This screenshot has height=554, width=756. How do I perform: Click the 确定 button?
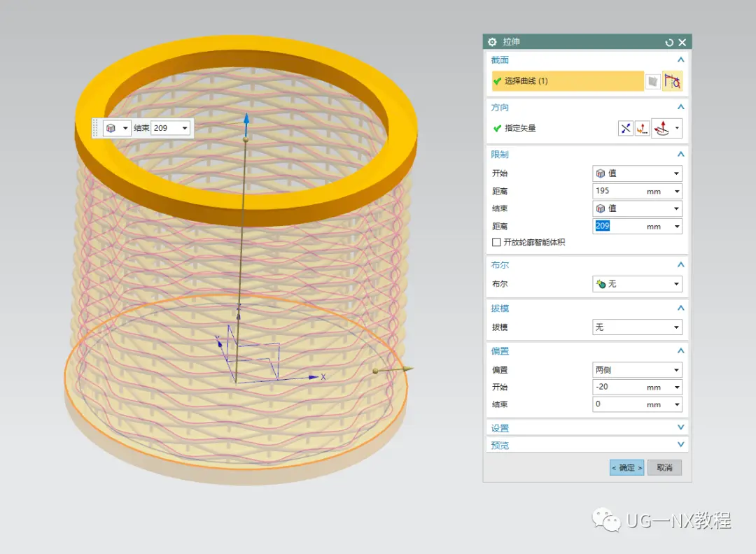[626, 467]
